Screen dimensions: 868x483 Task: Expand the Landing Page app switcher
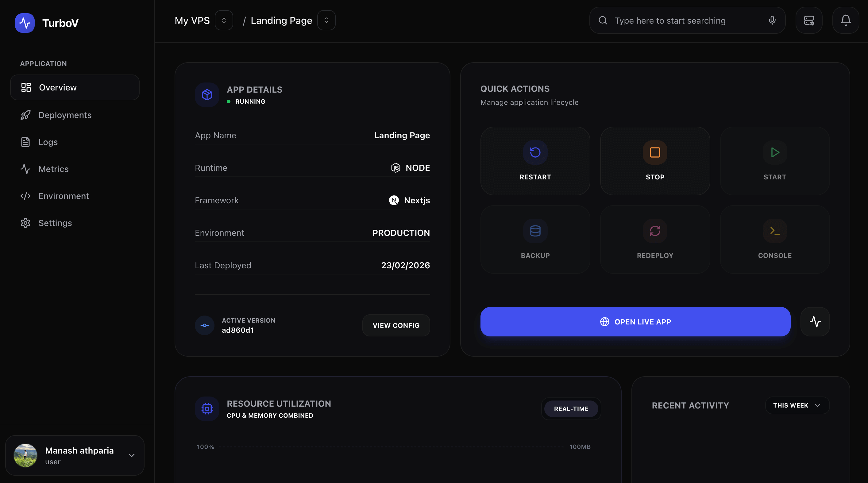326,20
